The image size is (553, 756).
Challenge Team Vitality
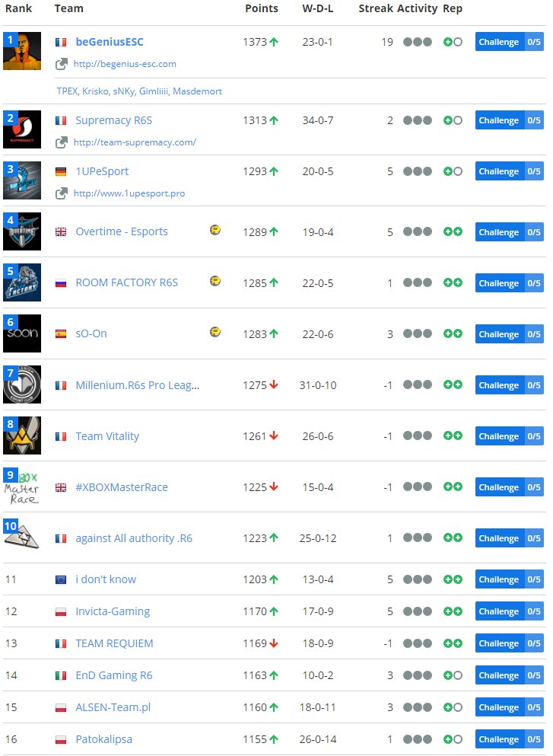509,435
